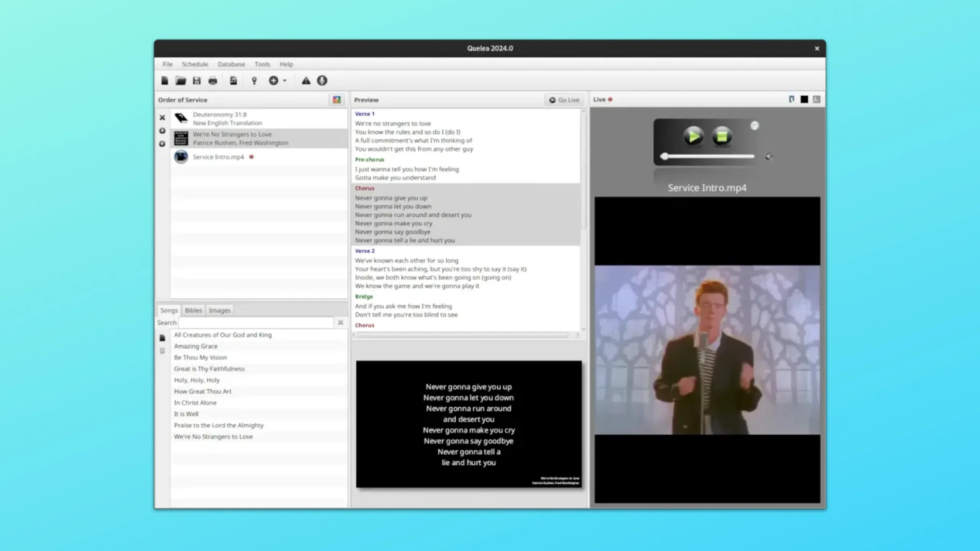Screen dimensions: 980x551
Task: Switch to the Images tab
Action: (219, 310)
